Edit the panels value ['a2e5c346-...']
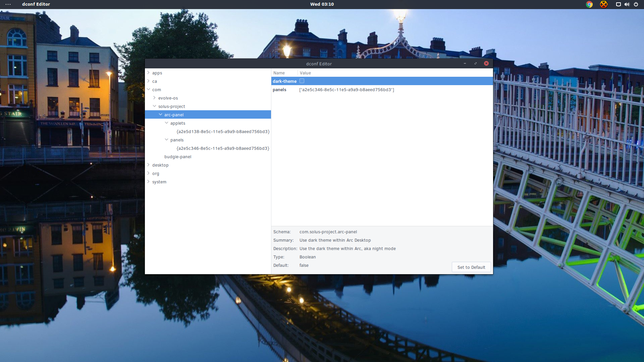This screenshot has height=362, width=644. coord(346,89)
